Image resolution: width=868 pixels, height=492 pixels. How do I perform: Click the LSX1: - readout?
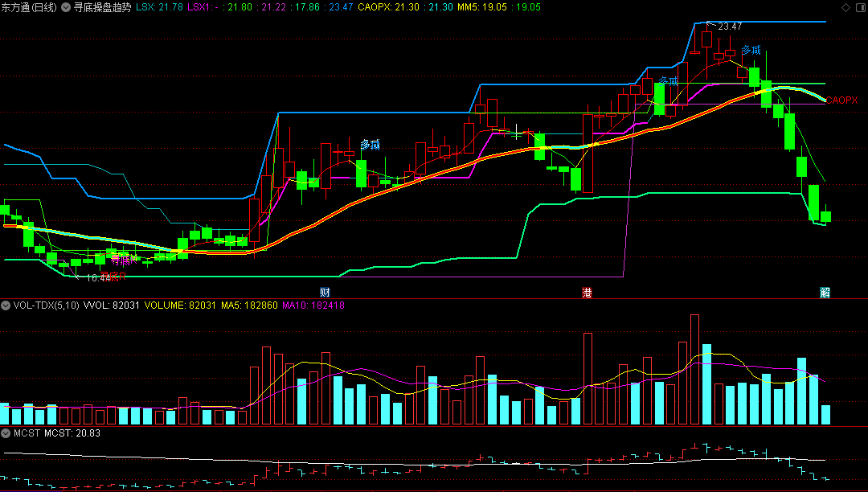203,7
